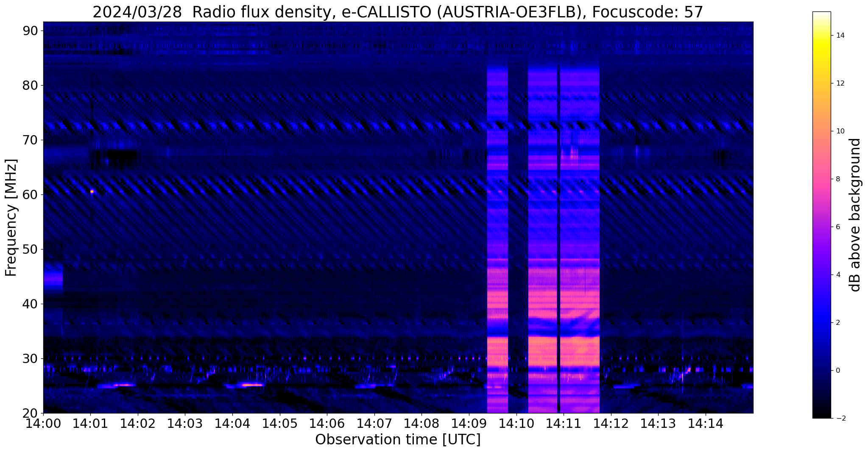
Task: Click the 14:01 time tick label
Action: pos(90,424)
